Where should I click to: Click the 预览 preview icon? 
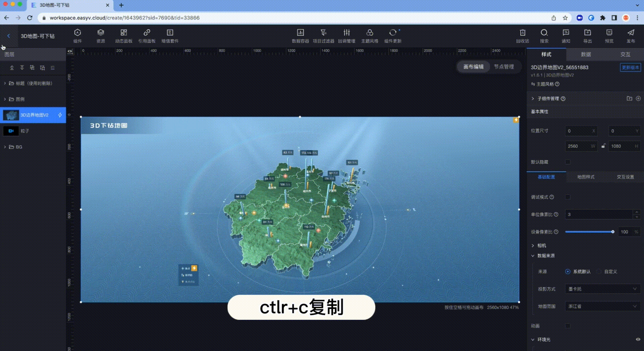point(609,33)
